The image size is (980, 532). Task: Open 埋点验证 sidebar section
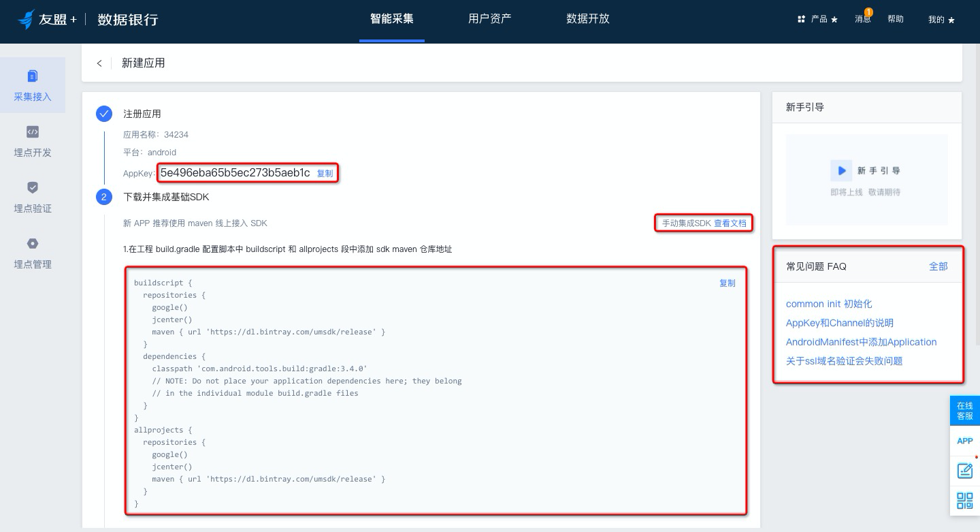tap(33, 197)
